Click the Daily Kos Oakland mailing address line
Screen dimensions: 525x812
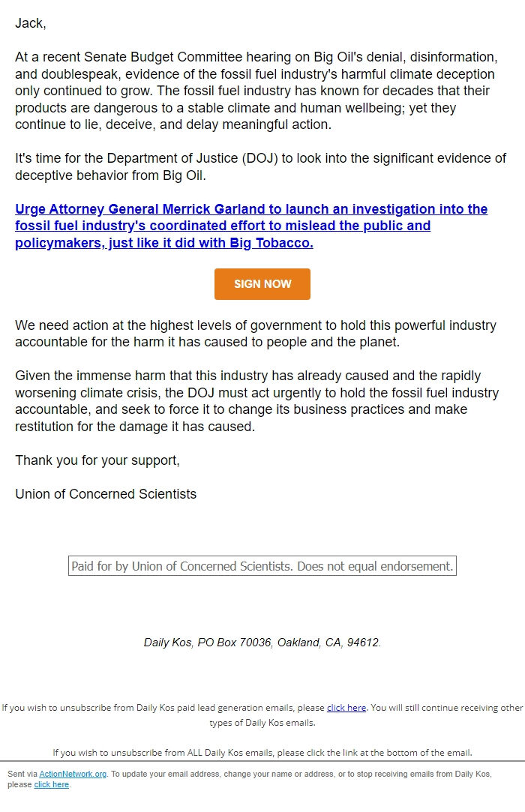[262, 642]
